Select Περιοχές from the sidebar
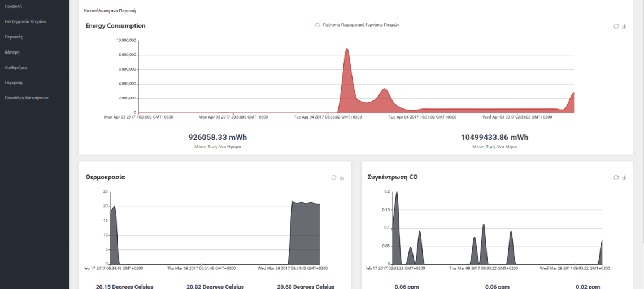The image size is (644, 289). 14,37
